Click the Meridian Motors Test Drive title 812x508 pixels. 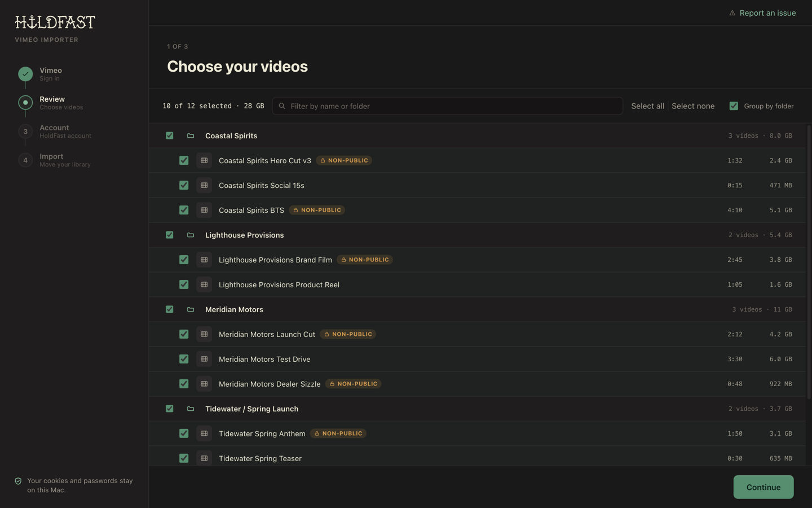point(264,360)
